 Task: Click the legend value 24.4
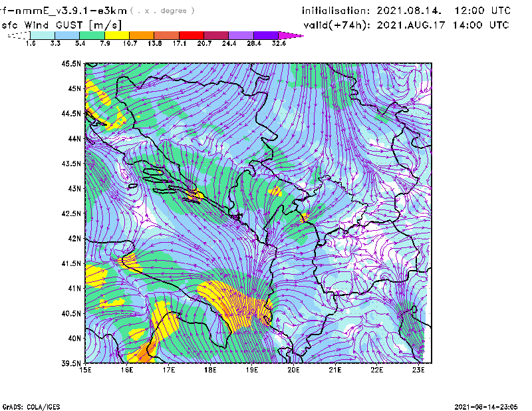tap(229, 43)
